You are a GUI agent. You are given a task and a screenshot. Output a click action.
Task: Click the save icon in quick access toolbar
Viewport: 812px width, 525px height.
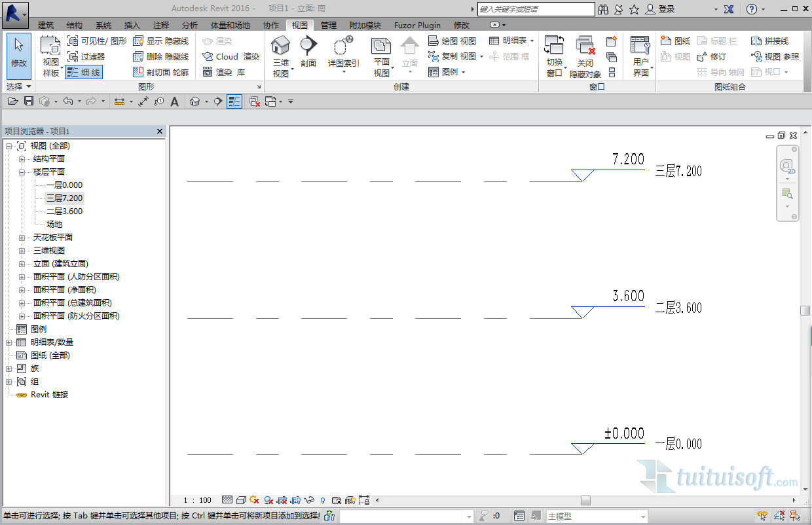[29, 101]
